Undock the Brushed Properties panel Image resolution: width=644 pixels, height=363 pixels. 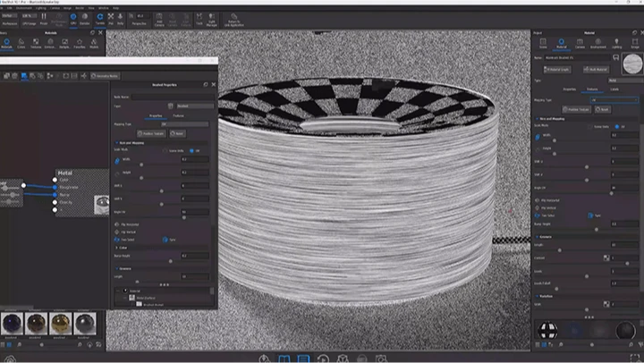point(206,85)
